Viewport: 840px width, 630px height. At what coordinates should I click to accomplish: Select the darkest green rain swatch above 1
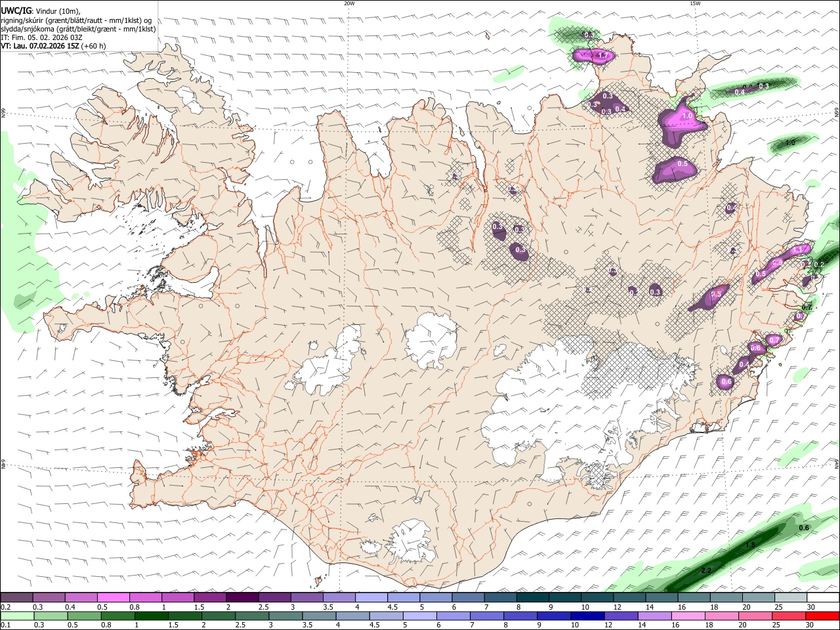(x=150, y=616)
